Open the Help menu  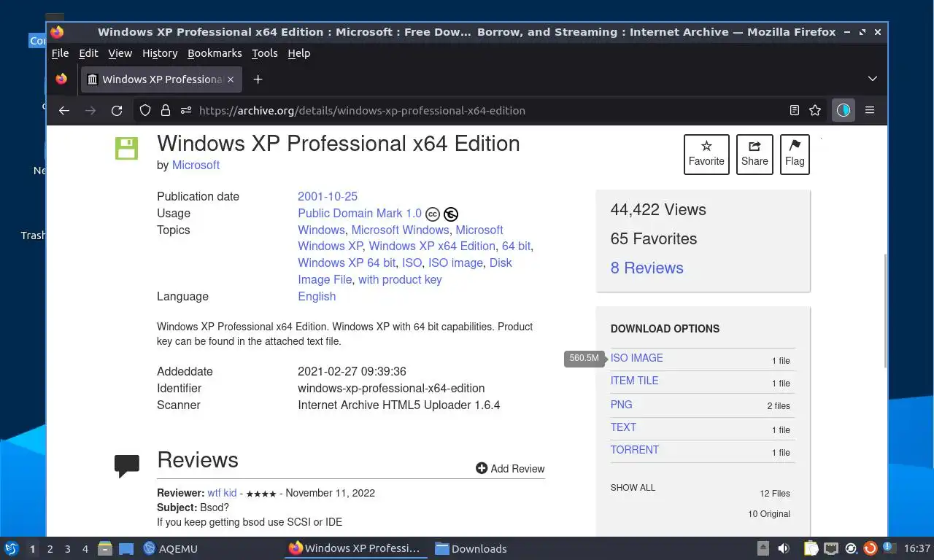click(299, 53)
